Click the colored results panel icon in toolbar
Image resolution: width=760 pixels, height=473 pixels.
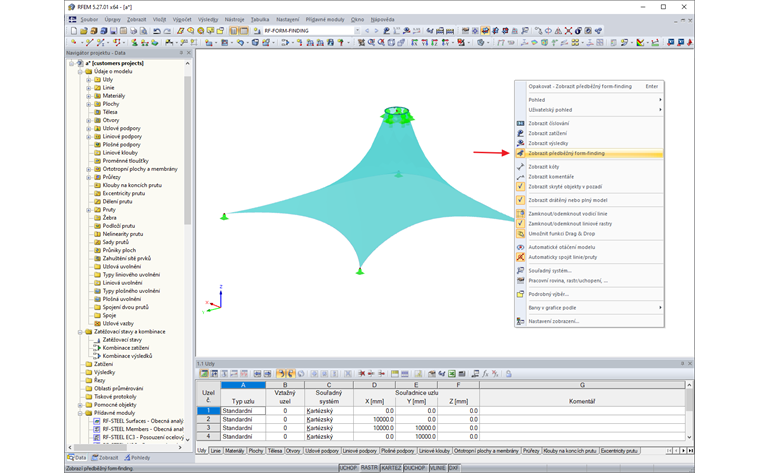(x=640, y=43)
